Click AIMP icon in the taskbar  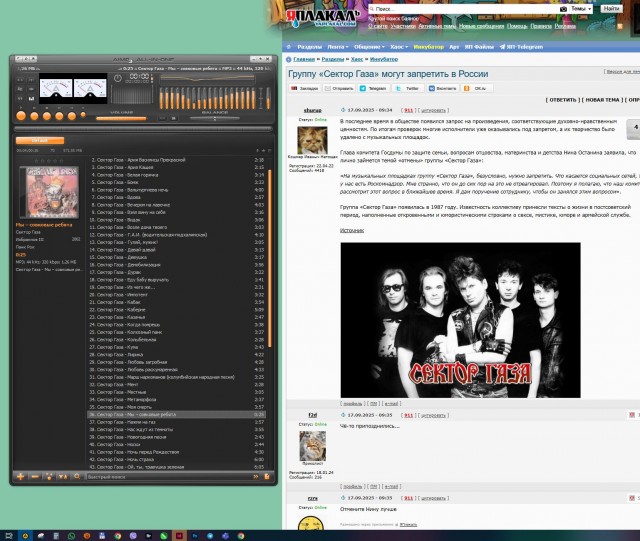coord(25,536)
